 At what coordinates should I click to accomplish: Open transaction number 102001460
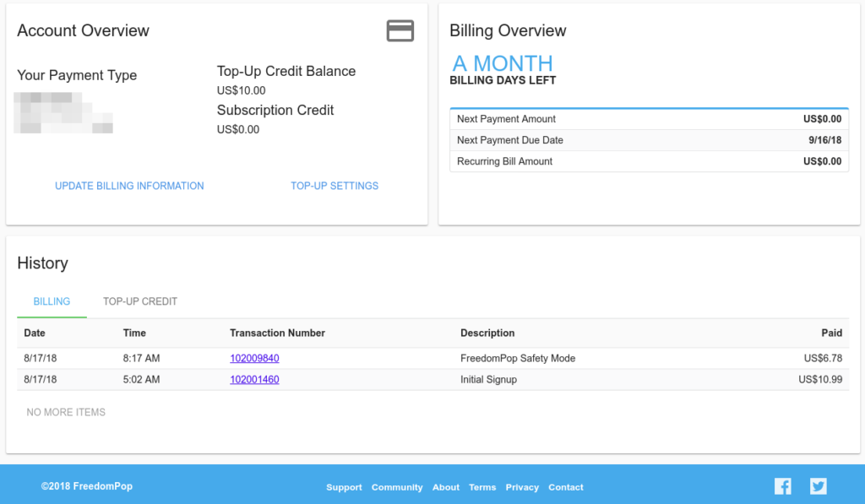coord(254,379)
